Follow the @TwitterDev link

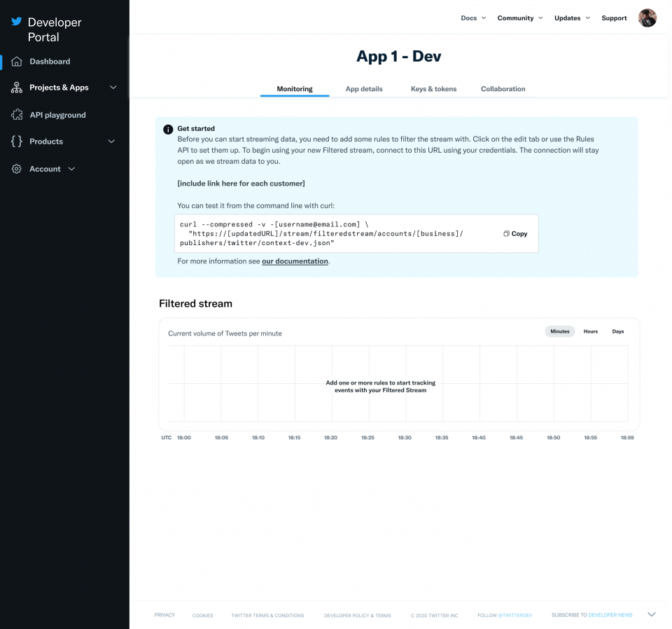pyautogui.click(x=515, y=615)
